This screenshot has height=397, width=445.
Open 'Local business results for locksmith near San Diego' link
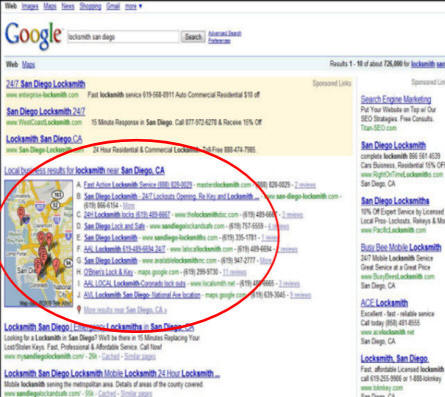tap(84, 171)
